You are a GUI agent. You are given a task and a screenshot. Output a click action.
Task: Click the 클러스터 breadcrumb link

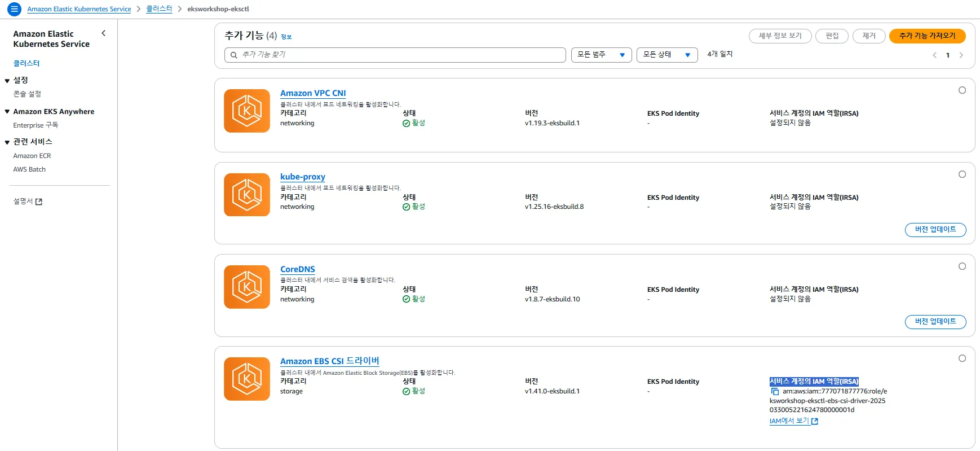point(159,9)
